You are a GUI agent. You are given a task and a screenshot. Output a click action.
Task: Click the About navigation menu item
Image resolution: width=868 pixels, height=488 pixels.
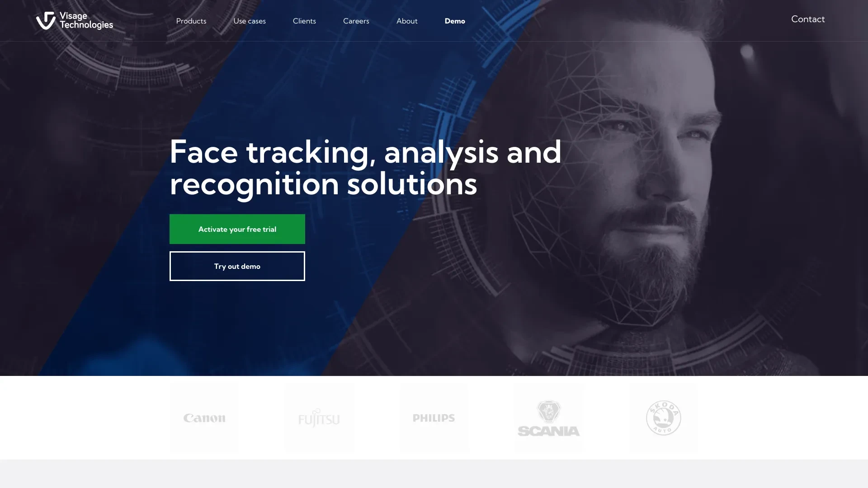(406, 20)
